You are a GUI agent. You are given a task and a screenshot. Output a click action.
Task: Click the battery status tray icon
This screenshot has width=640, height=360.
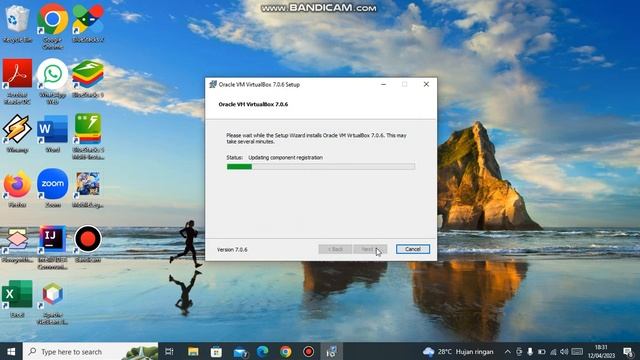(x=541, y=351)
